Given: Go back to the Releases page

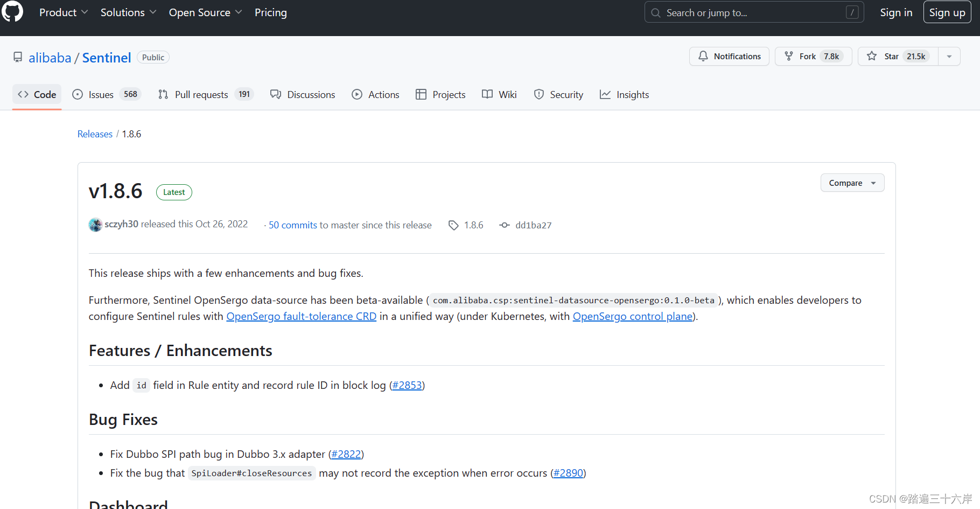Looking at the screenshot, I should pos(95,134).
